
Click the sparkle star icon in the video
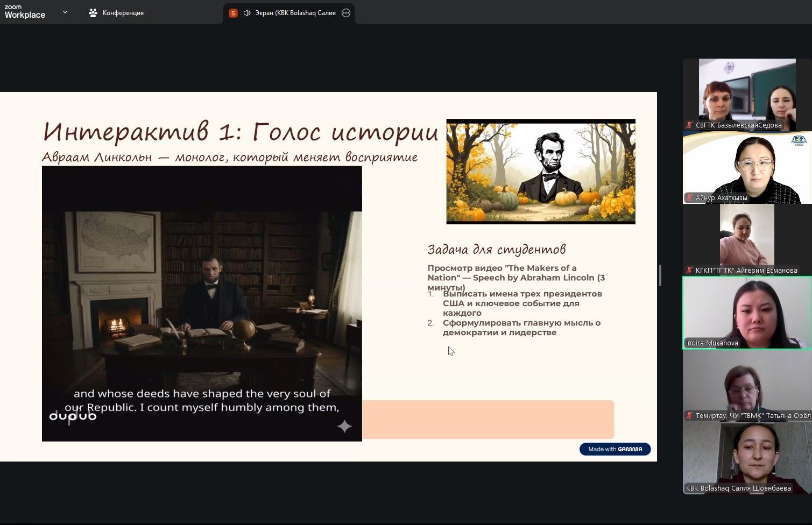tap(344, 427)
